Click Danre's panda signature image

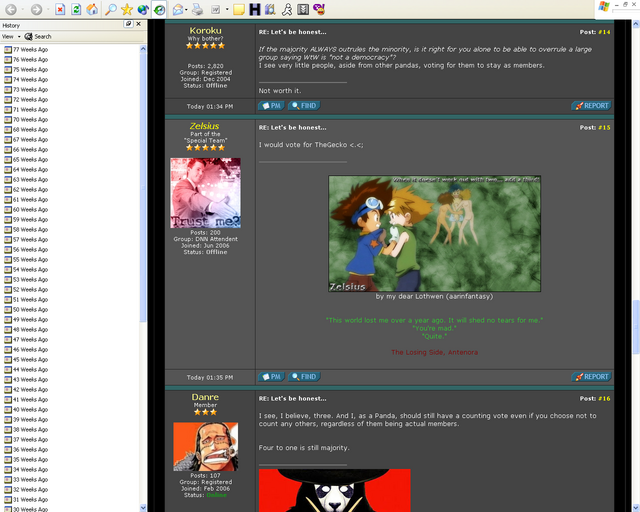point(335,490)
